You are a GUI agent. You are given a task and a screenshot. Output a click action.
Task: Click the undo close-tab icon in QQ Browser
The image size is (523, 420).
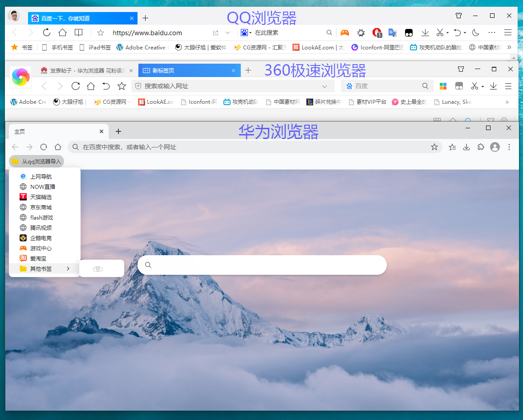tap(457, 33)
